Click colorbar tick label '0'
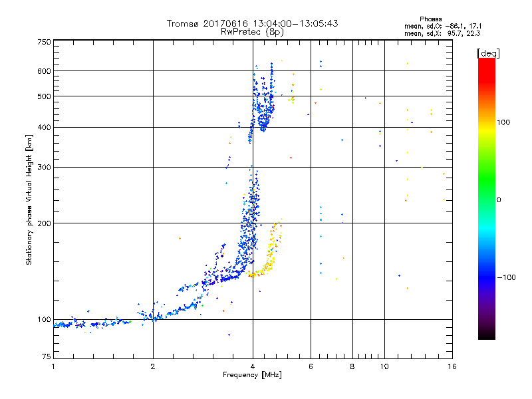This screenshot has height=399, width=532. 499,200
